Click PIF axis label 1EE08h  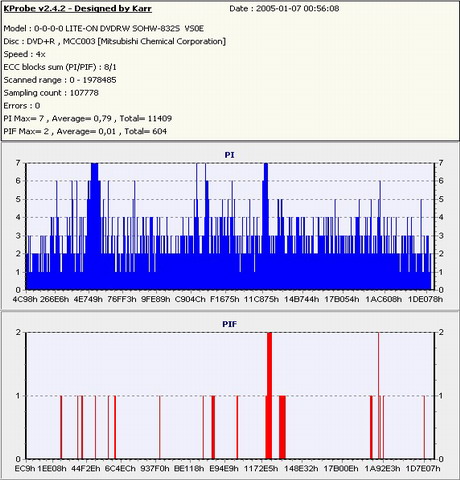tap(52, 469)
